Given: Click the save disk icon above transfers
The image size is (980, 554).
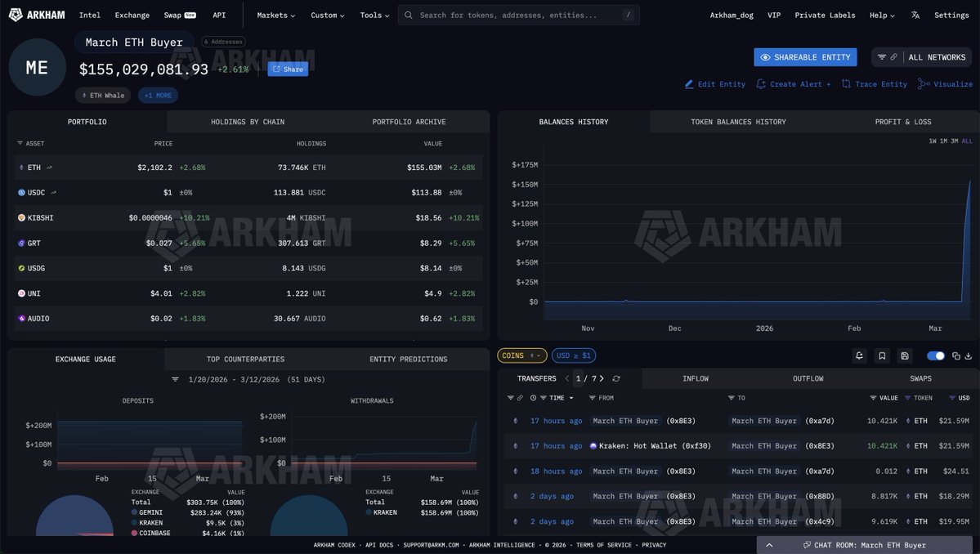Looking at the screenshot, I should (904, 355).
